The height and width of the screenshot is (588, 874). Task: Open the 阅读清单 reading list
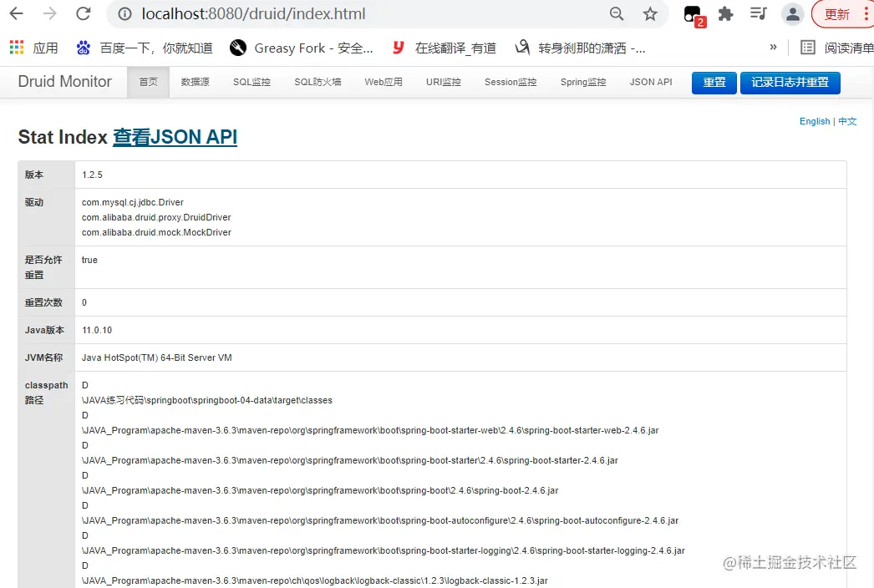(x=838, y=48)
